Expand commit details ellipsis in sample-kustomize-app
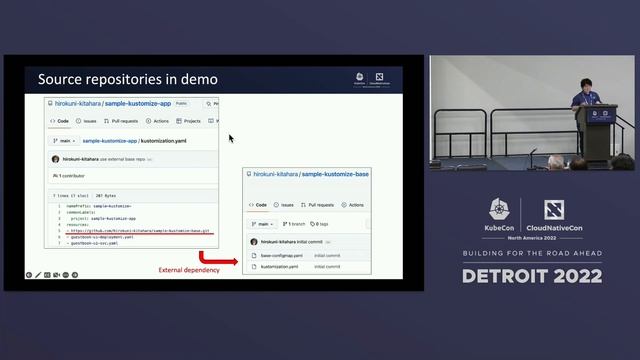The width and height of the screenshot is (640, 360). point(149,160)
